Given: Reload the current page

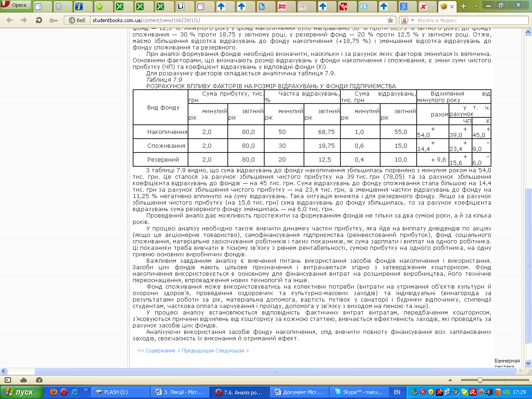Looking at the screenshot, I should coord(39,20).
